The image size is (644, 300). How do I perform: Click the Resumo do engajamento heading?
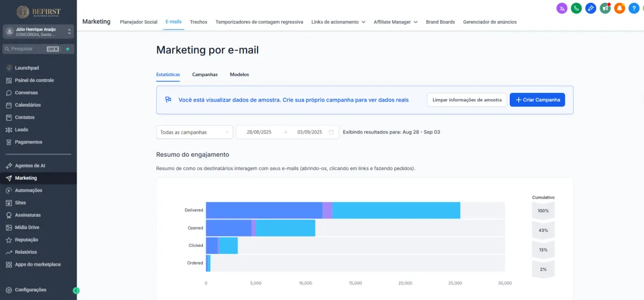193,155
